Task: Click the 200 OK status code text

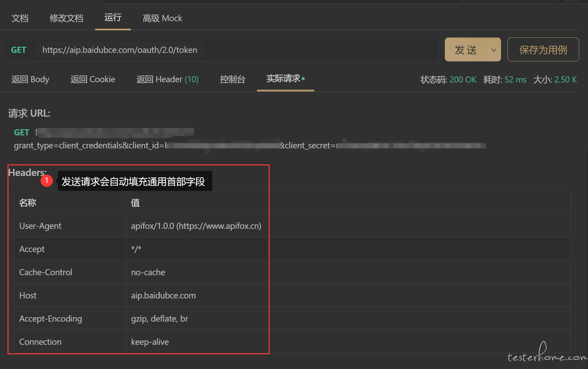Action: [463, 79]
